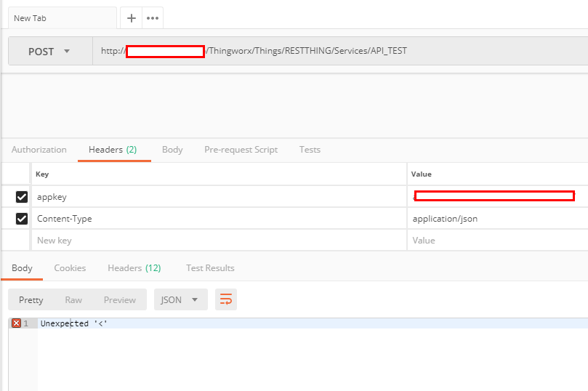The width and height of the screenshot is (588, 391).
Task: Open tab options ellipsis menu
Action: (153, 18)
